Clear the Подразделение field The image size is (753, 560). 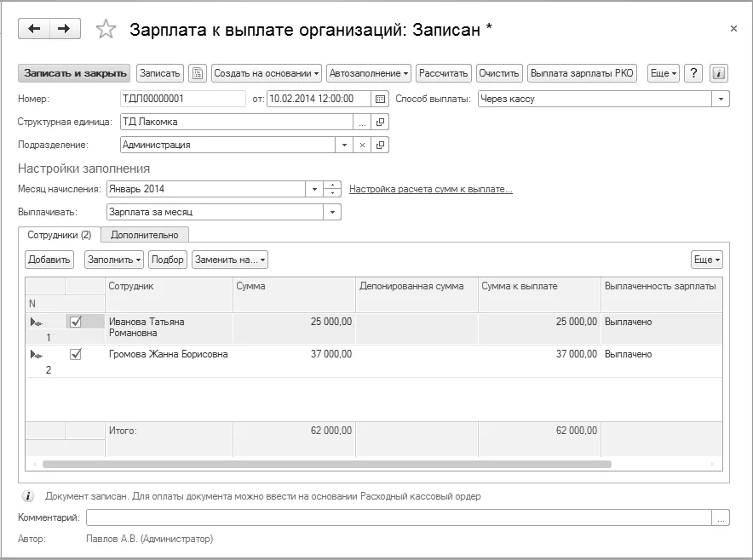coord(362,145)
